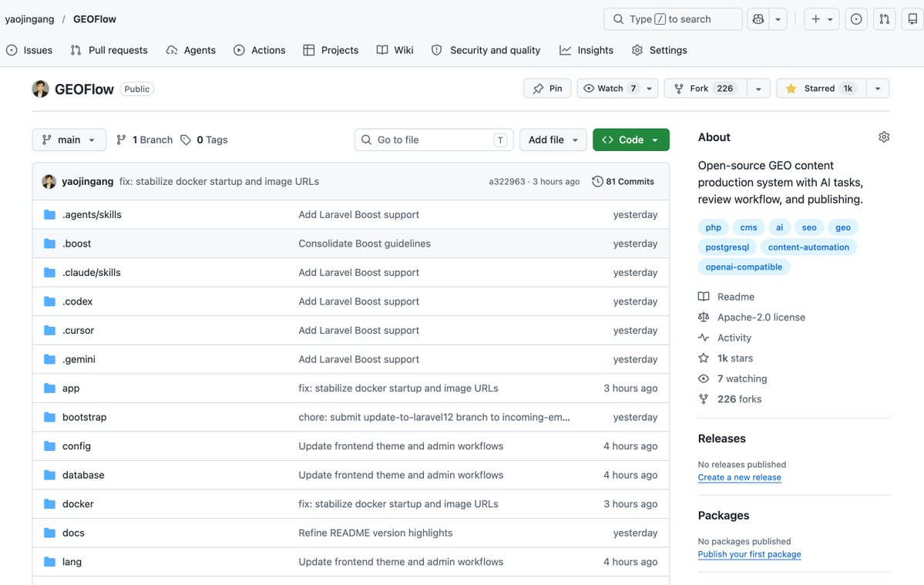Open the 81 Commits history
Viewport: 924px width, 585px height.
coord(623,181)
